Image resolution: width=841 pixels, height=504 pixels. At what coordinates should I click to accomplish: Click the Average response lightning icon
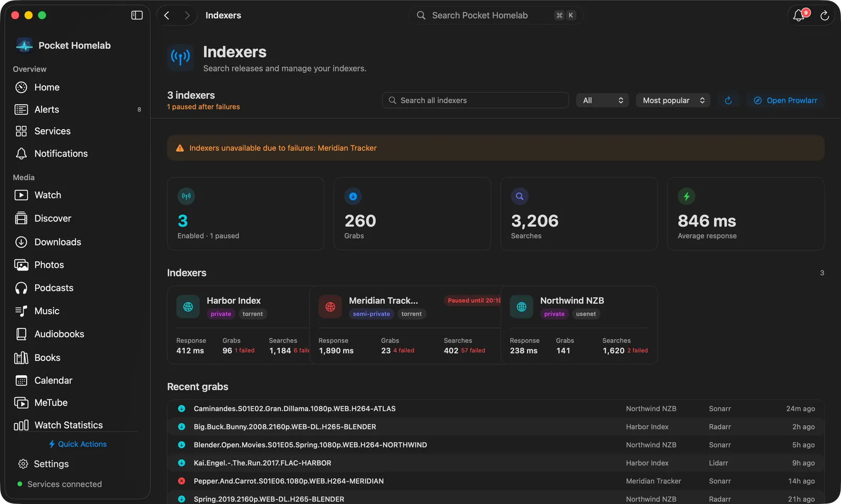coord(686,197)
